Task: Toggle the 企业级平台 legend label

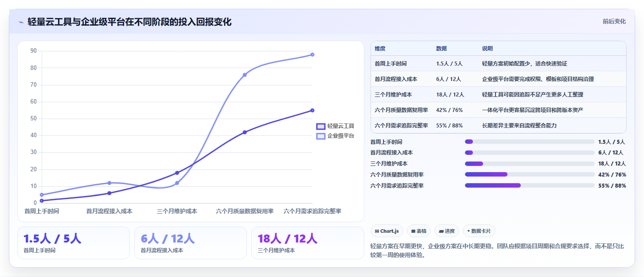Action: [341, 136]
